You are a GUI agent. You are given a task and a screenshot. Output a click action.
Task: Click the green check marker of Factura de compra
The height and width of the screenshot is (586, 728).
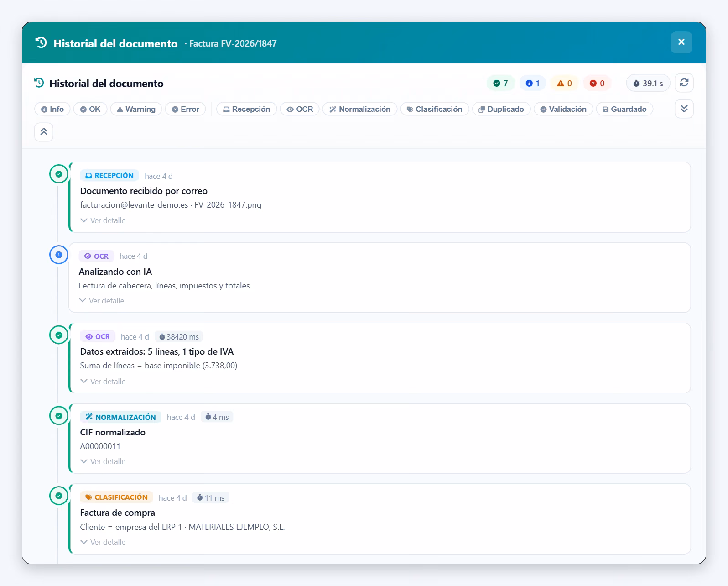[59, 496]
